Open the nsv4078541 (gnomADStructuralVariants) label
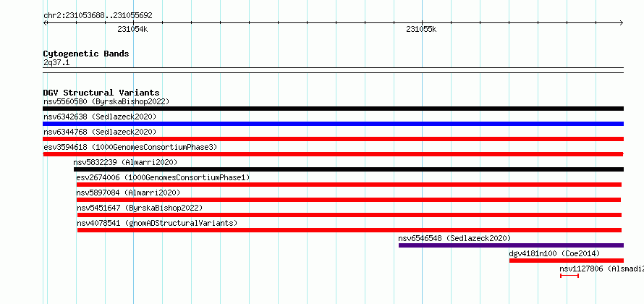This screenshot has height=304, width=644. click(x=157, y=223)
